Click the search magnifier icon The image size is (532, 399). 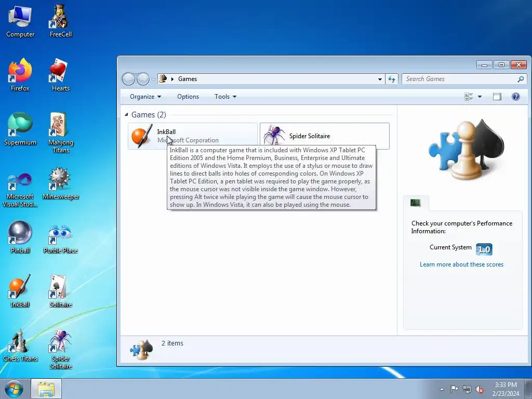click(521, 79)
